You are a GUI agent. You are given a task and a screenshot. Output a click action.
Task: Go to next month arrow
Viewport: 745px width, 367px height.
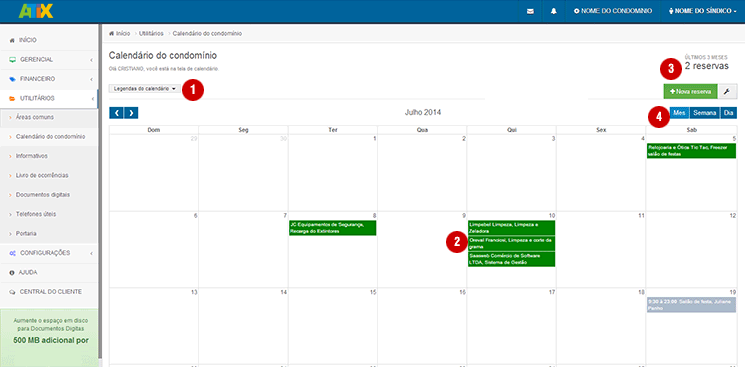point(131,113)
